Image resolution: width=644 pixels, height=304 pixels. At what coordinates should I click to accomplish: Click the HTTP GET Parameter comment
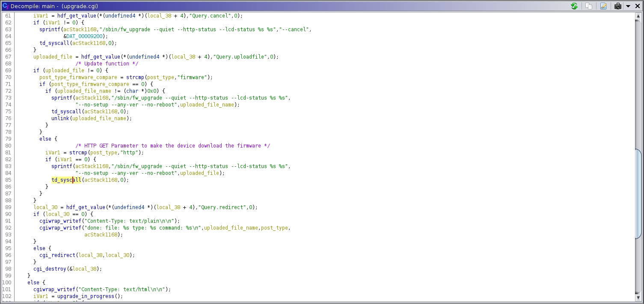tap(172, 146)
